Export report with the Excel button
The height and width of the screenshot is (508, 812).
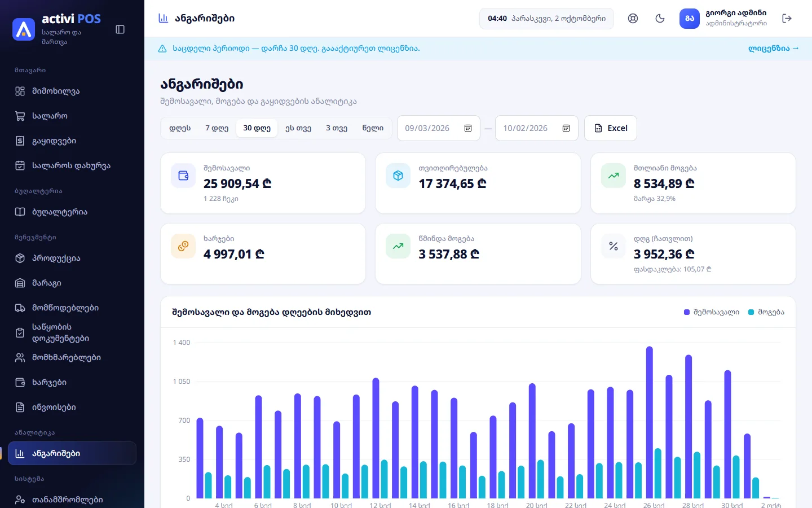tap(611, 128)
